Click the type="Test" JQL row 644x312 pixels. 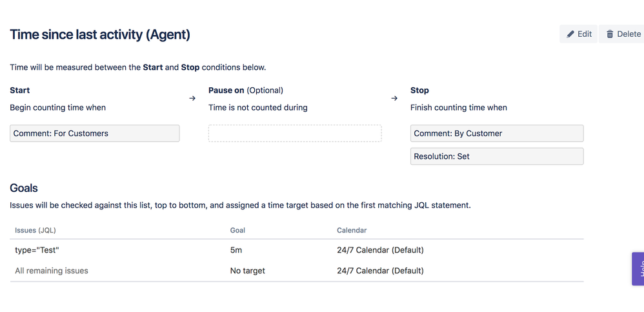(37, 250)
